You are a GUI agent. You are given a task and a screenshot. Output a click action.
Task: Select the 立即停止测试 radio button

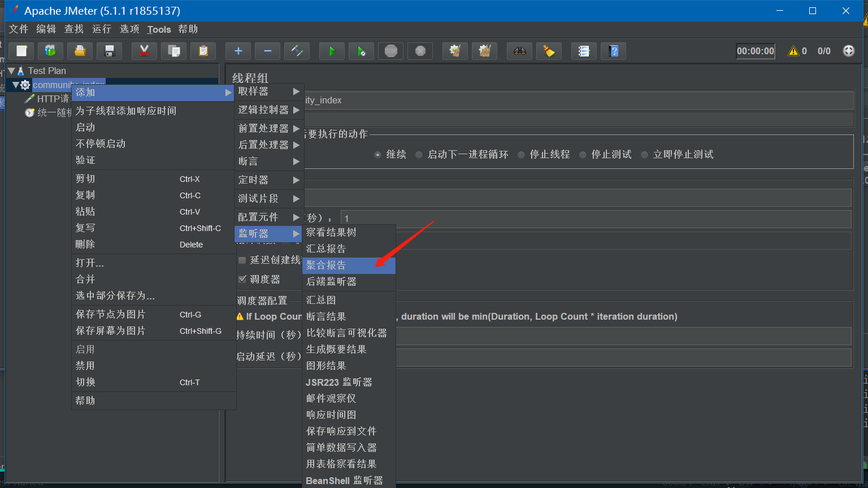tap(644, 155)
